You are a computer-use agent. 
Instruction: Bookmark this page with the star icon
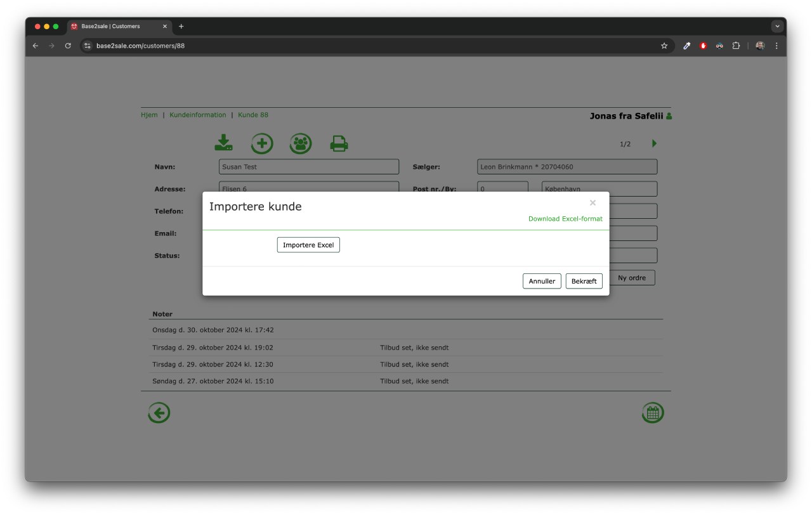(x=664, y=46)
